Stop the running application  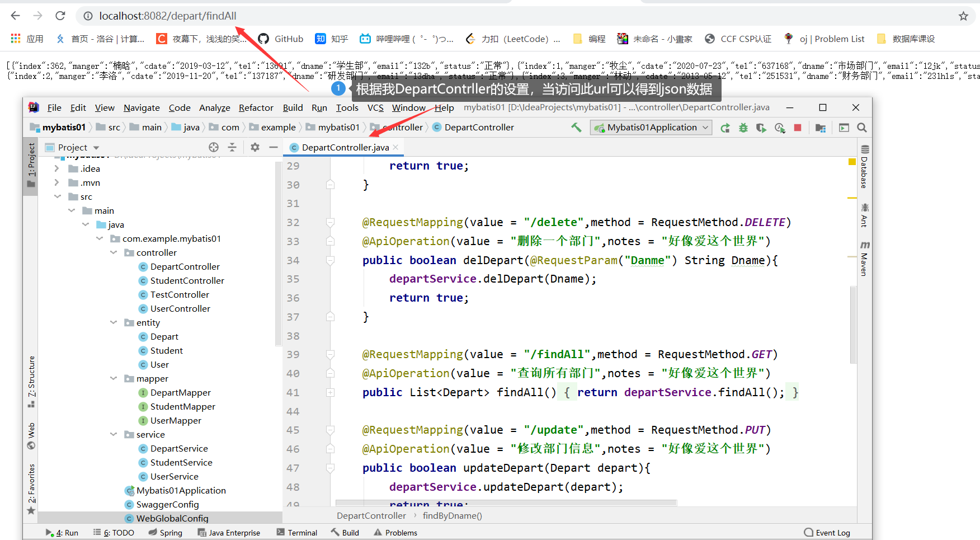(x=798, y=127)
